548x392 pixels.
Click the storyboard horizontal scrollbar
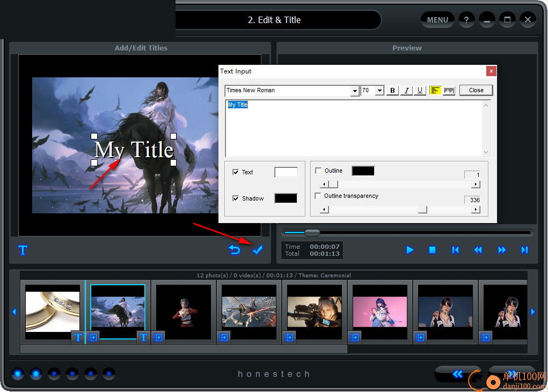click(184, 349)
